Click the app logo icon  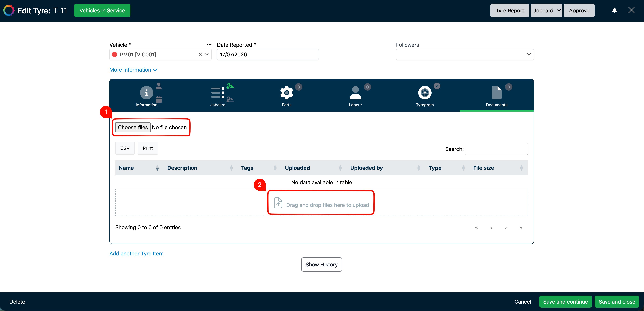pyautogui.click(x=9, y=11)
